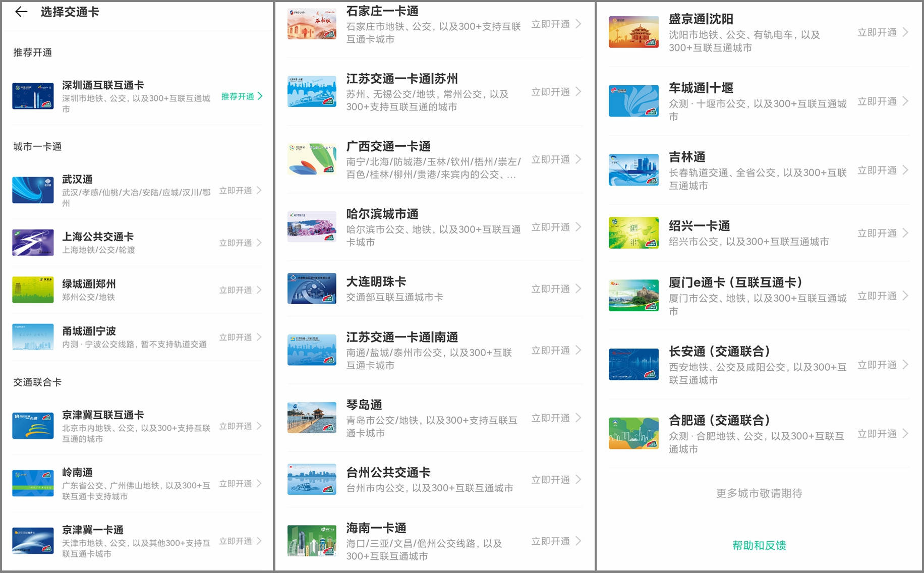Screen dimensions: 924x573
Task: Click 立即开通 for 合肥通 (交通联合)
Action: tap(878, 433)
